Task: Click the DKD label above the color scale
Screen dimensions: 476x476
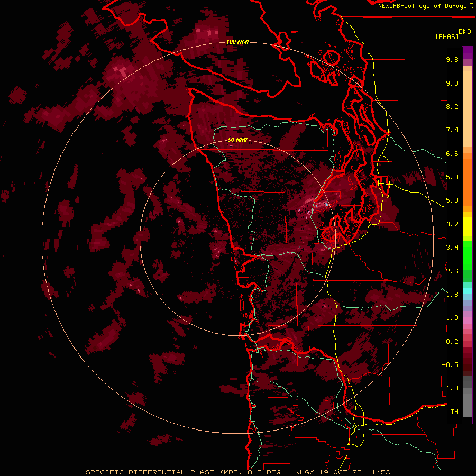Action: tap(465, 32)
